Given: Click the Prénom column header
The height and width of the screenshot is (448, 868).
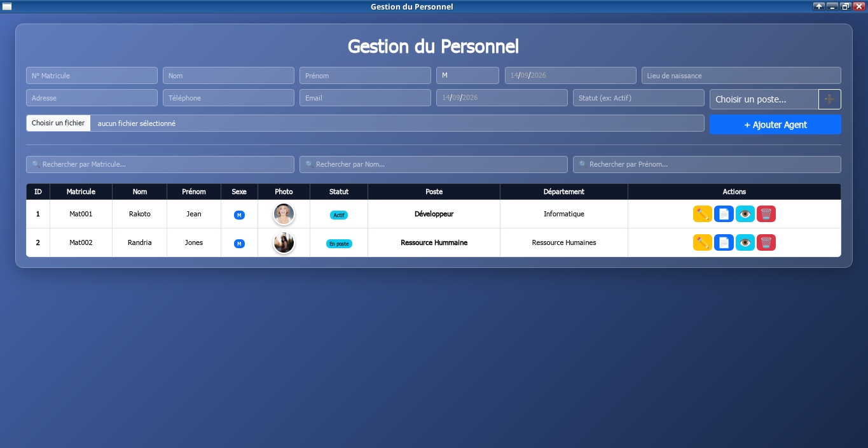Looking at the screenshot, I should point(194,192).
